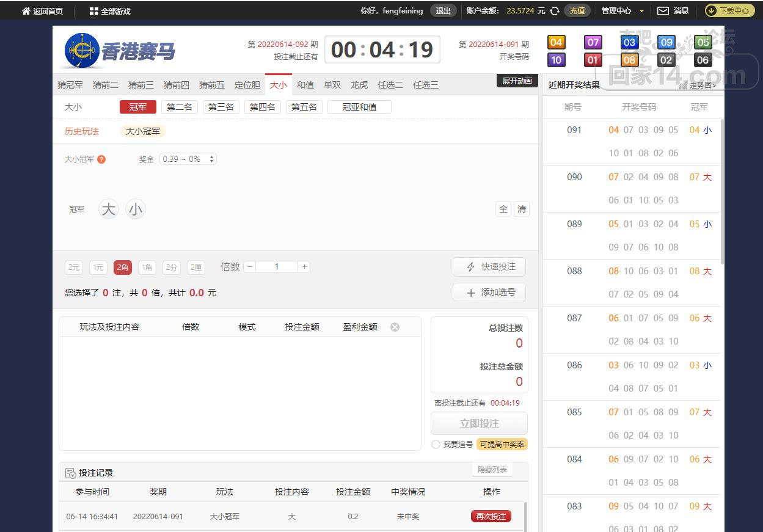Image resolution: width=763 pixels, height=532 pixels.
Task: Click the 再次投注 button
Action: [491, 516]
